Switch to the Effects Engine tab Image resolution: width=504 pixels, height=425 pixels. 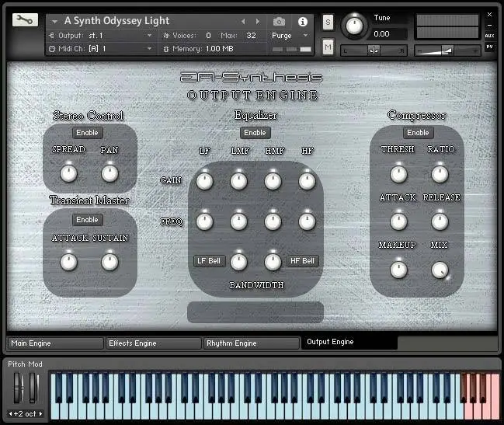(x=154, y=343)
